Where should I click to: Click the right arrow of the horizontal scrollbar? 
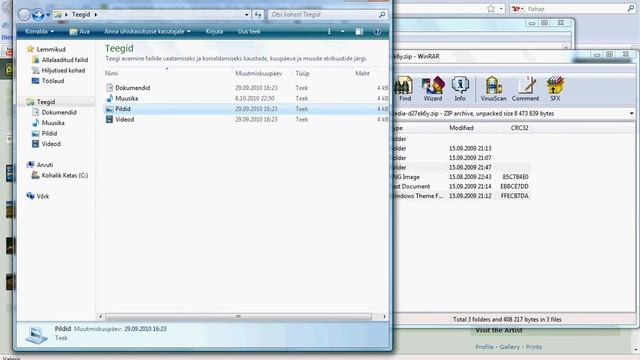point(384,316)
